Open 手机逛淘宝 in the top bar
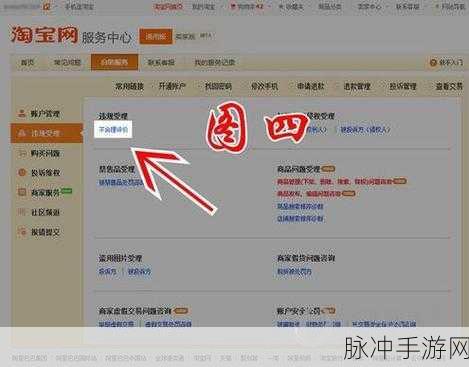Image resolution: width=469 pixels, height=367 pixels. tap(79, 6)
